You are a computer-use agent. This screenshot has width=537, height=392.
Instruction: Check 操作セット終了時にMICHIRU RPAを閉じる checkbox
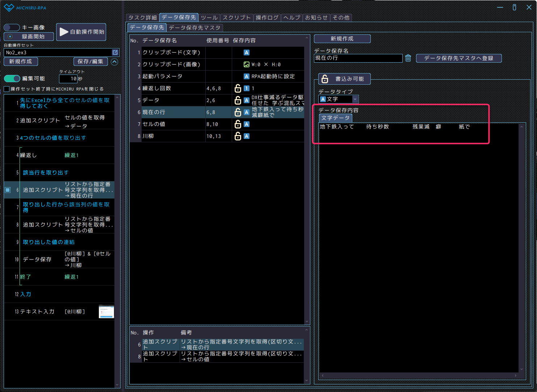(7, 89)
